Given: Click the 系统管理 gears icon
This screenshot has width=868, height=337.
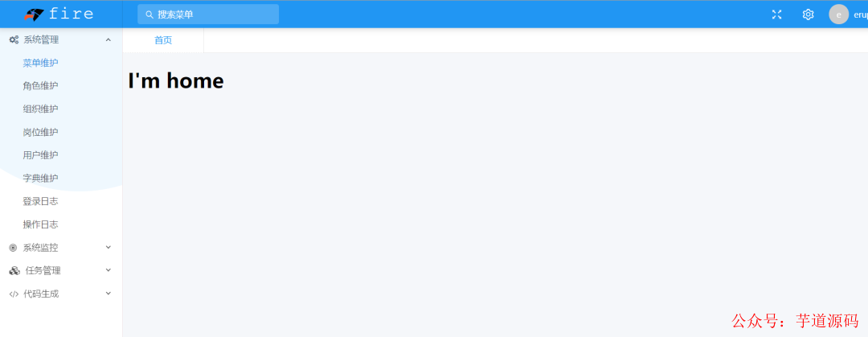Looking at the screenshot, I should pos(14,40).
